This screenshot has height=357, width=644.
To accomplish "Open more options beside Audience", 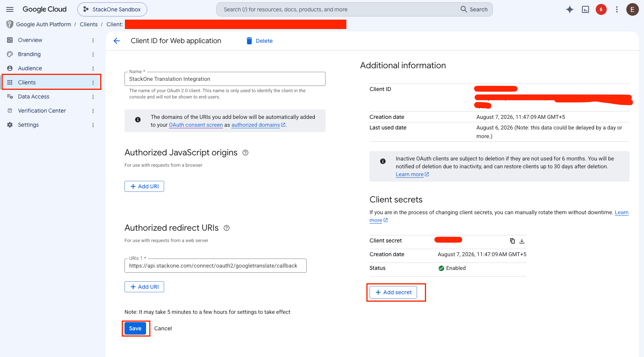I will point(93,69).
